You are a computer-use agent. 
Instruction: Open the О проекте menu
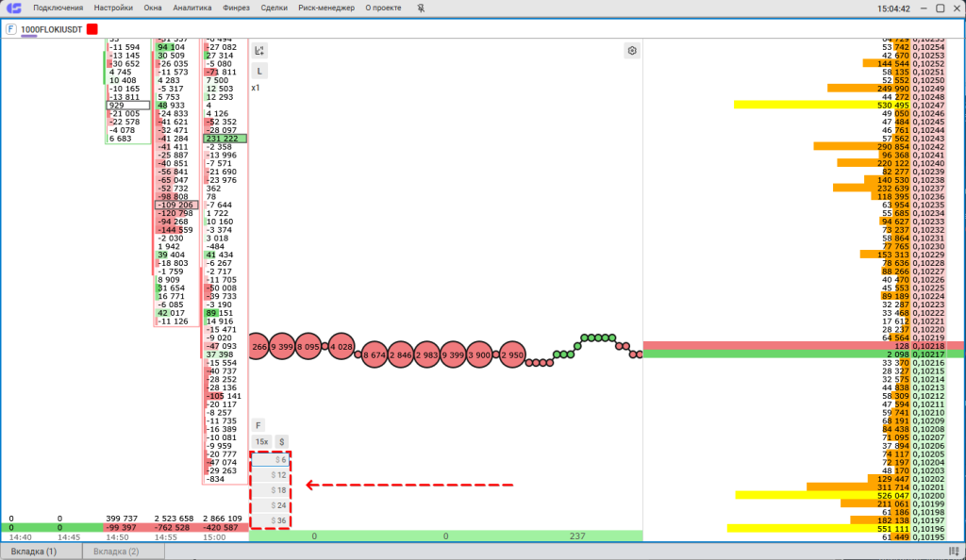tap(383, 8)
